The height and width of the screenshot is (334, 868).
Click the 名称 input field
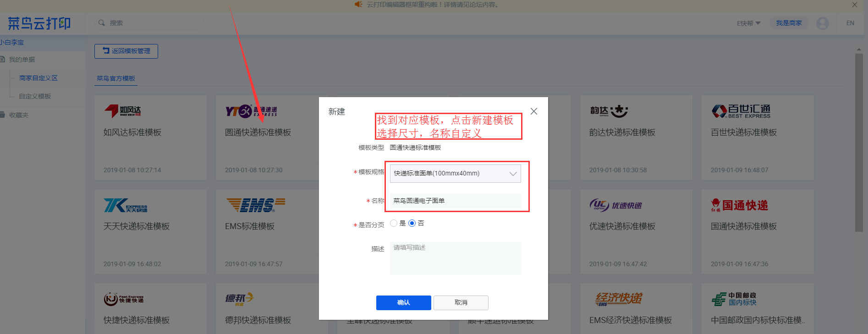pos(455,201)
